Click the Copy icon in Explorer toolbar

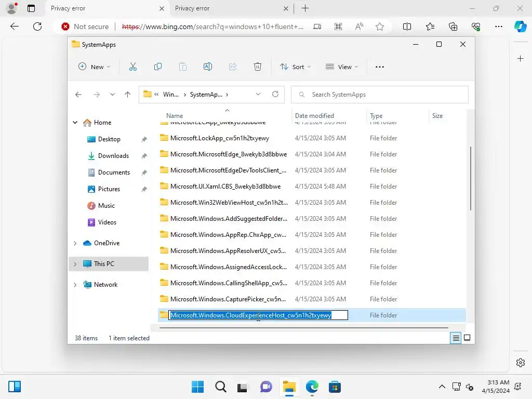pos(158,67)
